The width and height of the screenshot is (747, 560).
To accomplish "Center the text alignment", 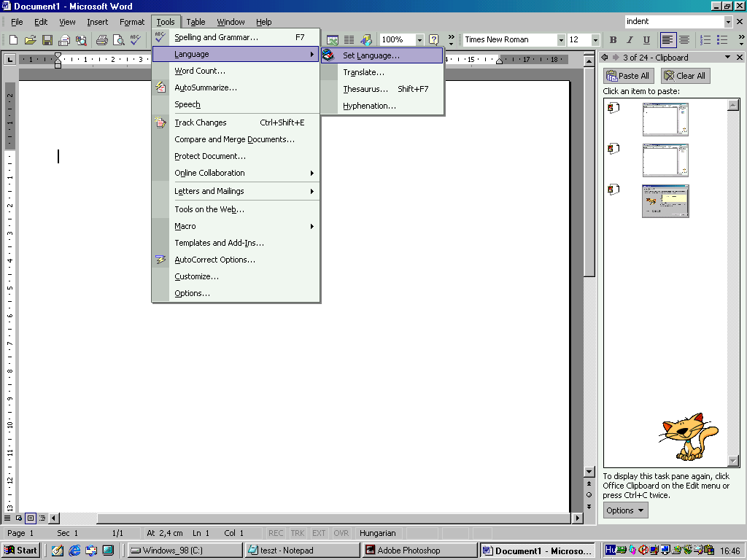I will [x=684, y=40].
